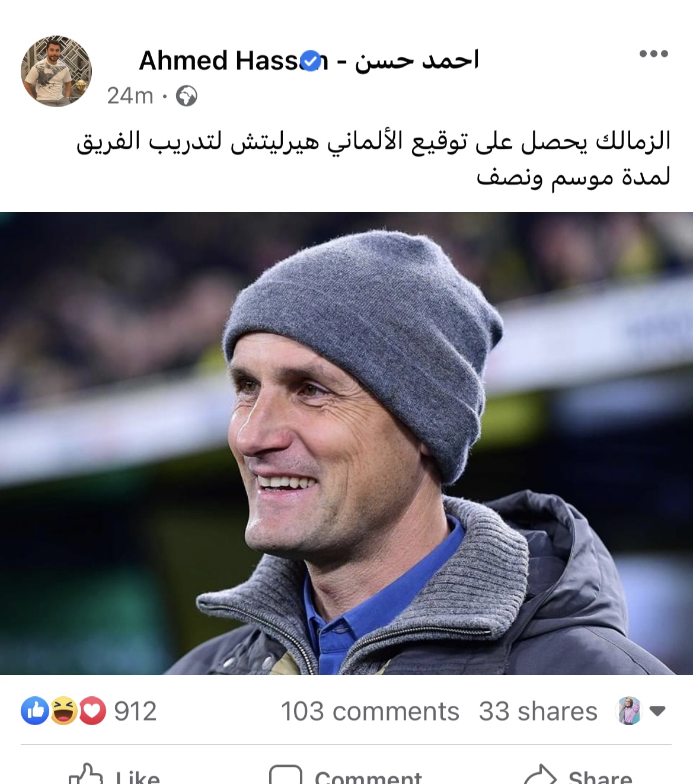Click the Share arrow icon
Screen dimensions: 693x784
point(540,775)
